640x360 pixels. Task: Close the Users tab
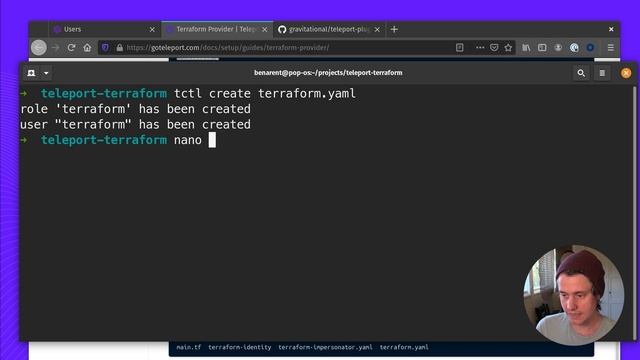pos(152,29)
